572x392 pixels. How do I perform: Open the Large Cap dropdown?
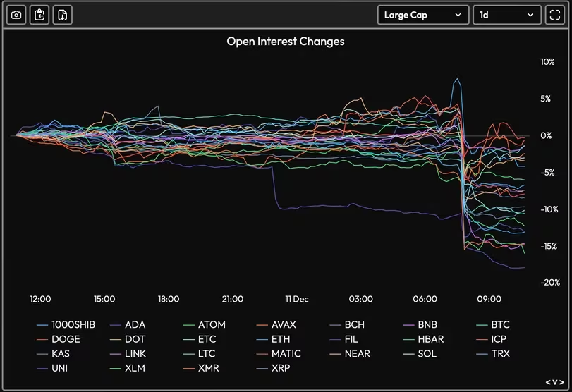(422, 15)
